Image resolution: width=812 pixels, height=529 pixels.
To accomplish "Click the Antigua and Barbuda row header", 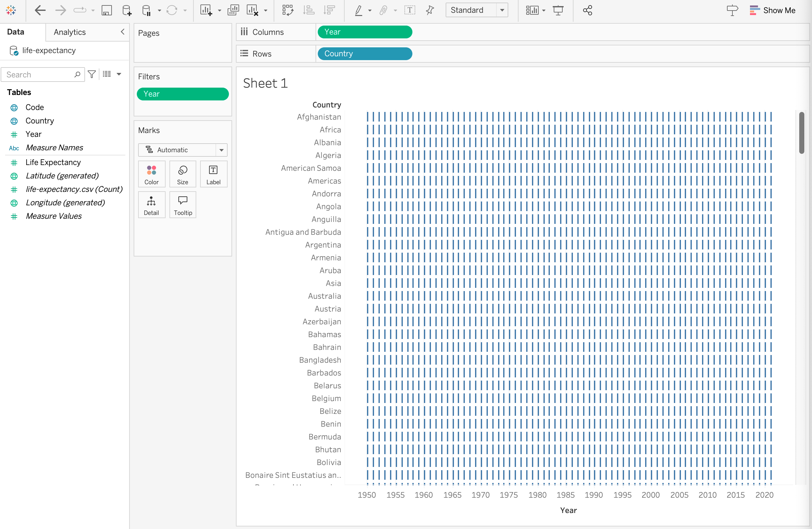I will [303, 232].
